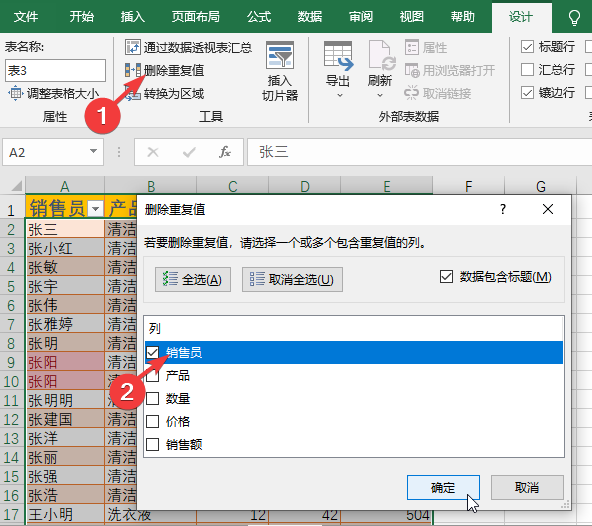This screenshot has height=526, width=592.
Task: Click the Export (导出) table icon
Action: pos(338,56)
